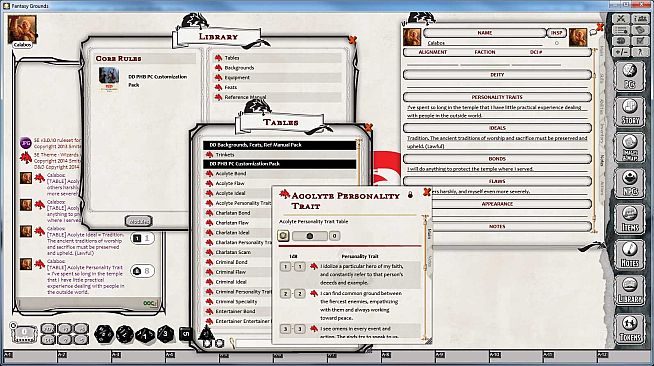Open Charlatan Scam table entry
654x366 pixels.
(233, 252)
